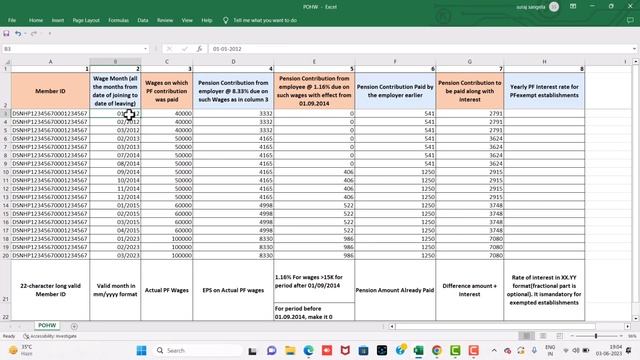Open the user account avatar in title bar

click(554, 7)
